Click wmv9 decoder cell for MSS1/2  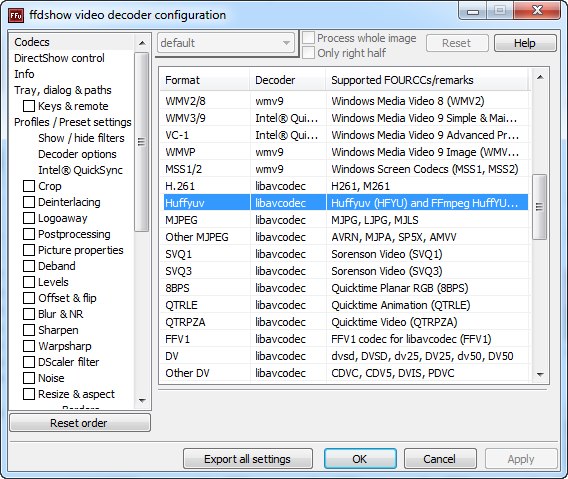(270, 169)
